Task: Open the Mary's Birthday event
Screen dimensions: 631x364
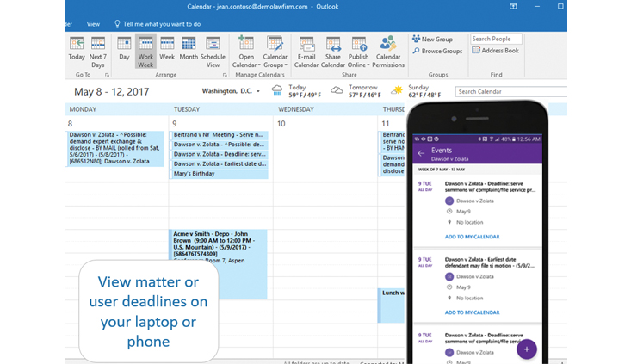Action: 220,174
